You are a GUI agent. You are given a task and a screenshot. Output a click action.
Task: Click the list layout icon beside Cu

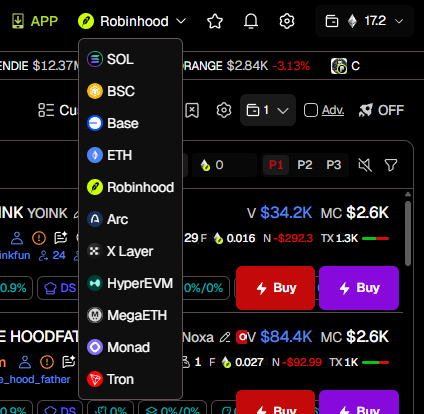point(46,110)
